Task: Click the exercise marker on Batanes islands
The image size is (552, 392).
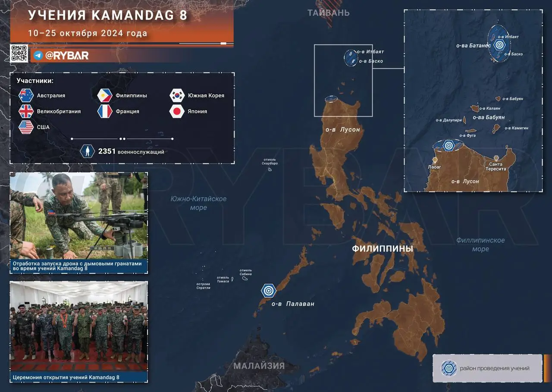Action: (x=499, y=44)
